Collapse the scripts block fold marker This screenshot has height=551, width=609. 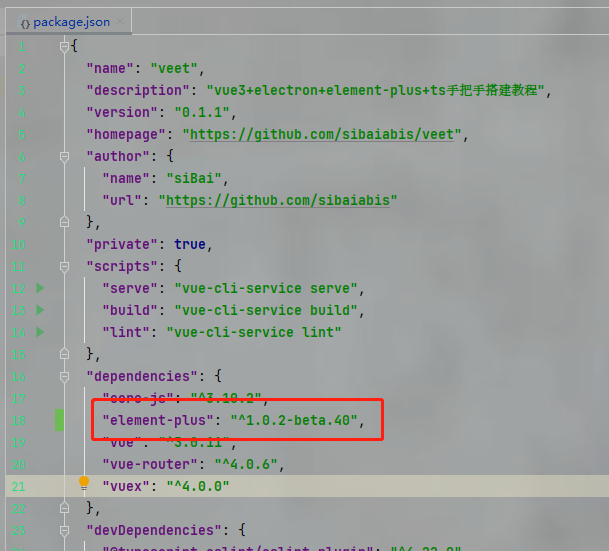pos(64,267)
